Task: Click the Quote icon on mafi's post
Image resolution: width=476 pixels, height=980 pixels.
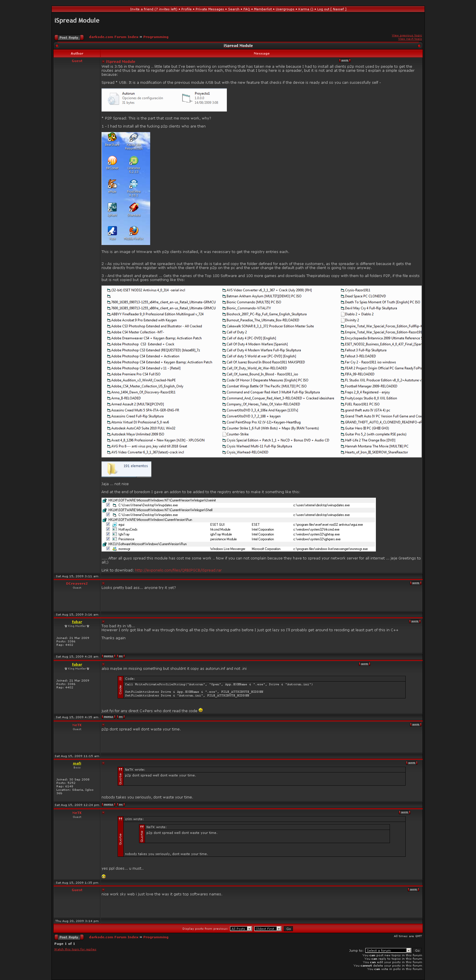Action: 411,763
